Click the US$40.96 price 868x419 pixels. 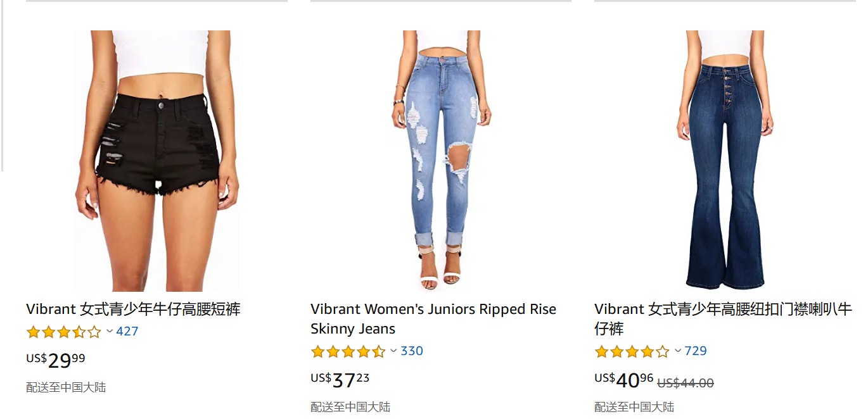pos(623,380)
